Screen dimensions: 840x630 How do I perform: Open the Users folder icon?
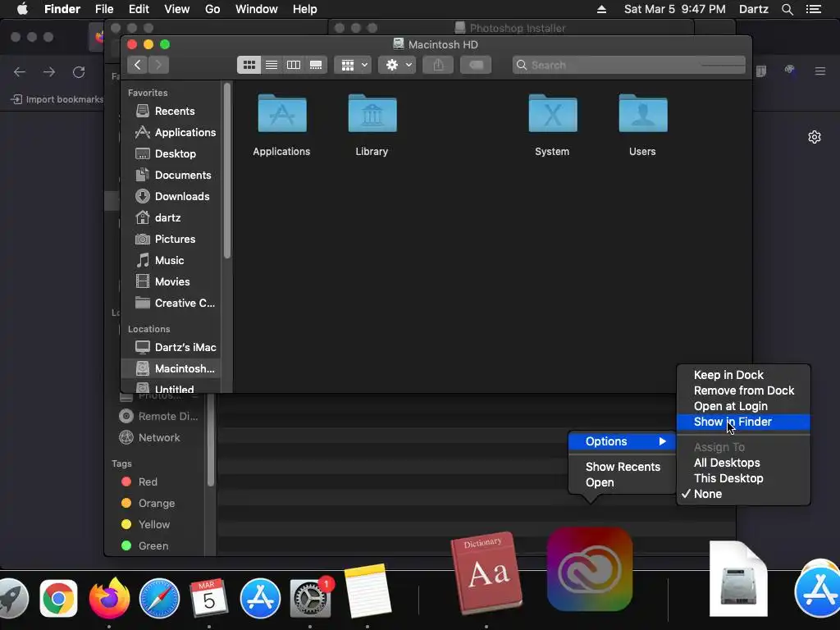tap(643, 113)
